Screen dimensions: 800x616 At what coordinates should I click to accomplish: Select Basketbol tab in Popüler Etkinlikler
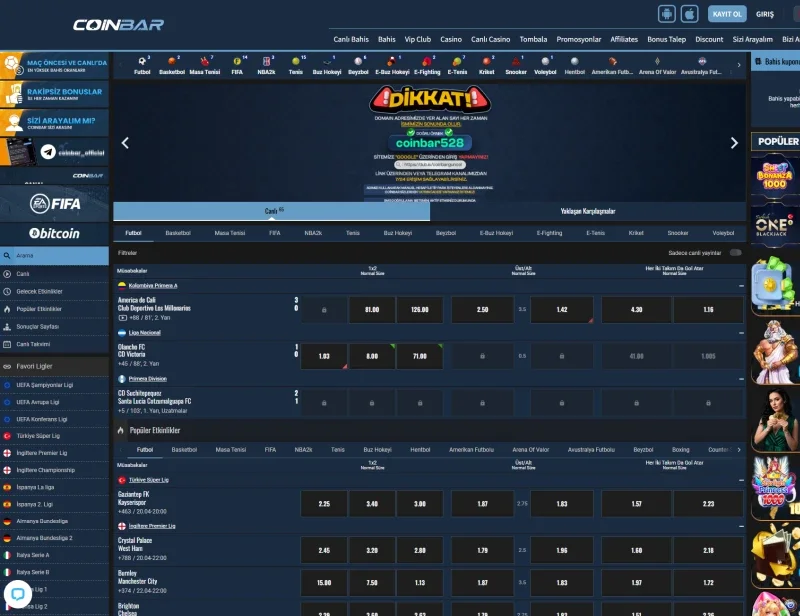coord(184,450)
